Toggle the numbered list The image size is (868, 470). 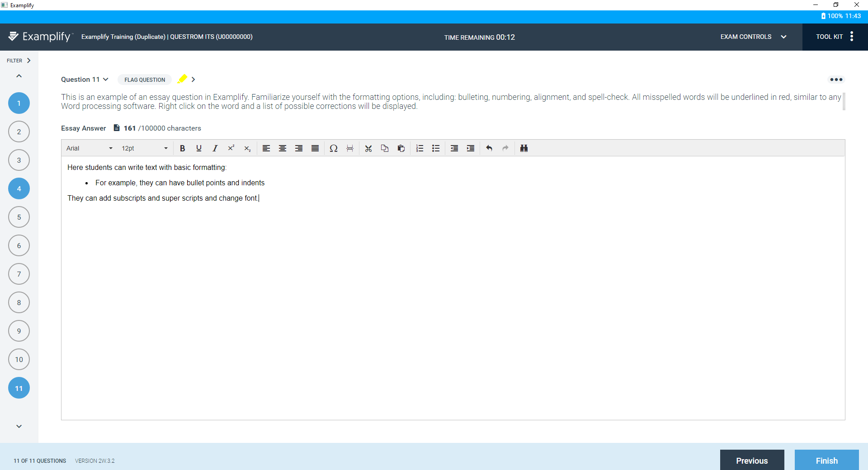coord(420,148)
